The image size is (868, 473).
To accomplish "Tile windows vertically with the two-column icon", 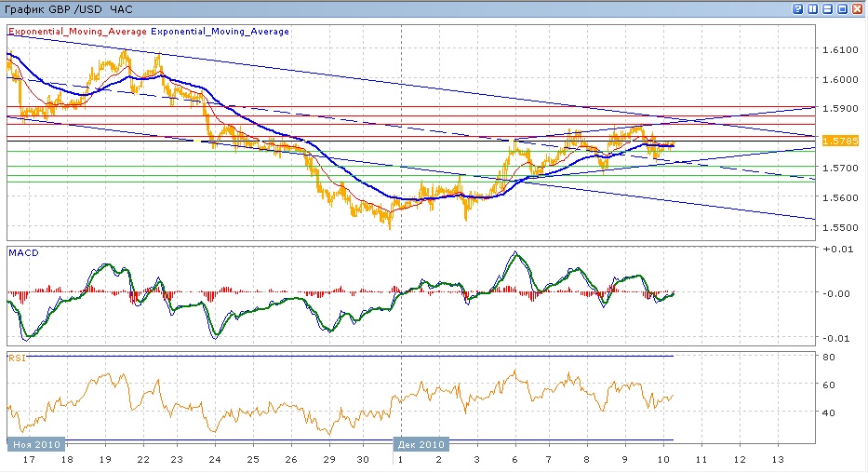I will 813,8.
